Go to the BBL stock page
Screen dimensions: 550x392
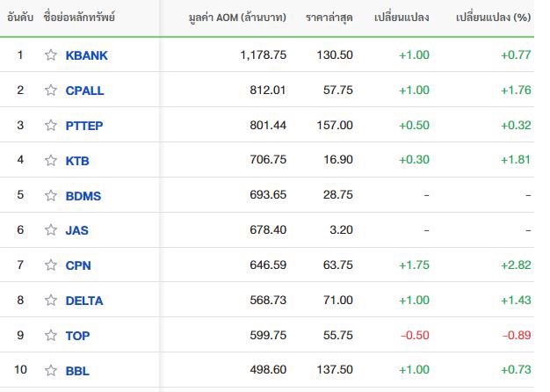77,371
